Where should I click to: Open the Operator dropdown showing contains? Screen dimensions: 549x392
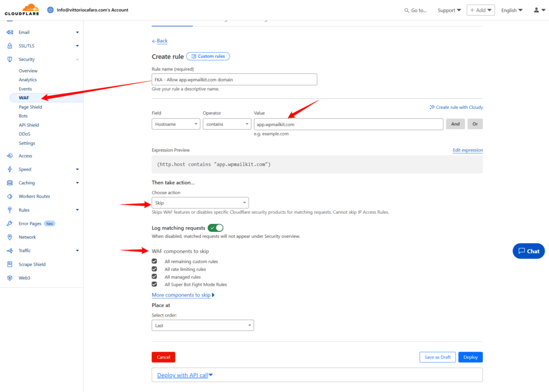(227, 124)
